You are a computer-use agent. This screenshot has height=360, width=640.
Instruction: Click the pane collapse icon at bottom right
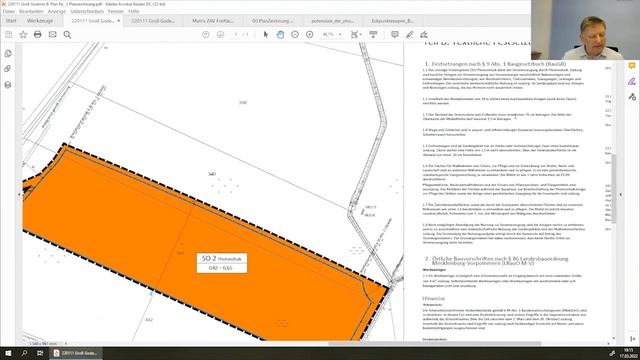tap(632, 339)
